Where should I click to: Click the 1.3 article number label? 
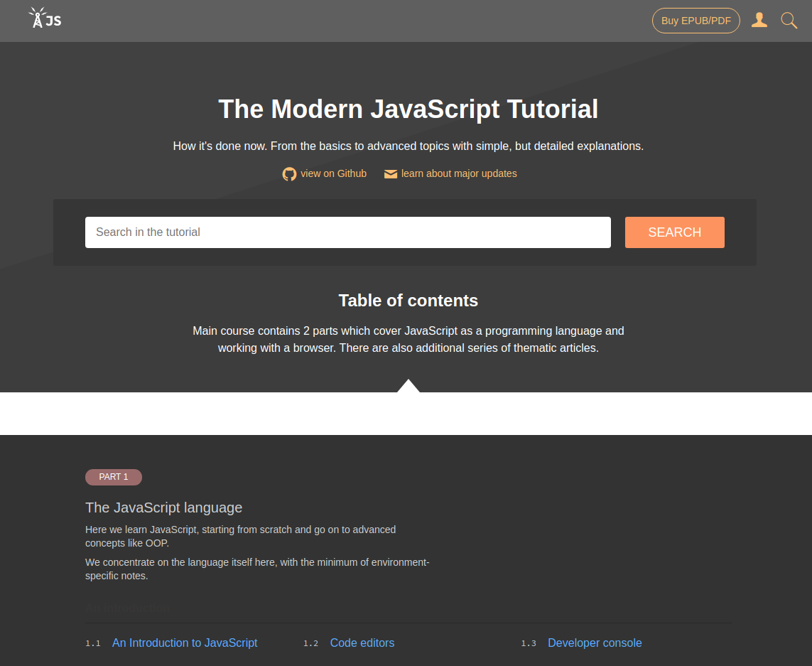click(529, 643)
